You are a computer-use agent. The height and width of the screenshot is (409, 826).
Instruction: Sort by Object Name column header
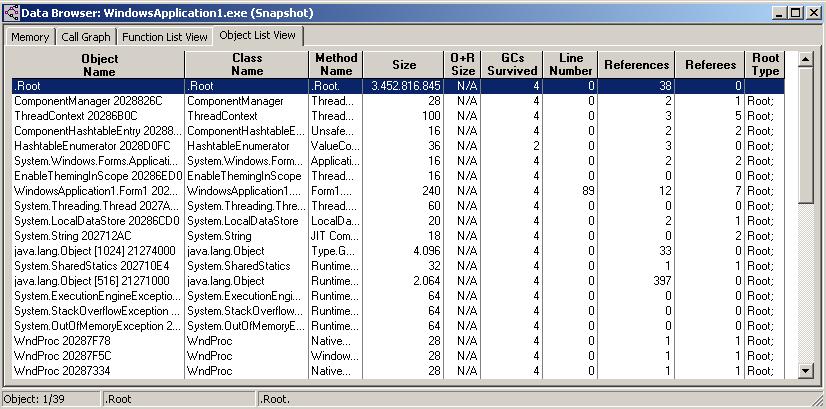pyautogui.click(x=98, y=65)
